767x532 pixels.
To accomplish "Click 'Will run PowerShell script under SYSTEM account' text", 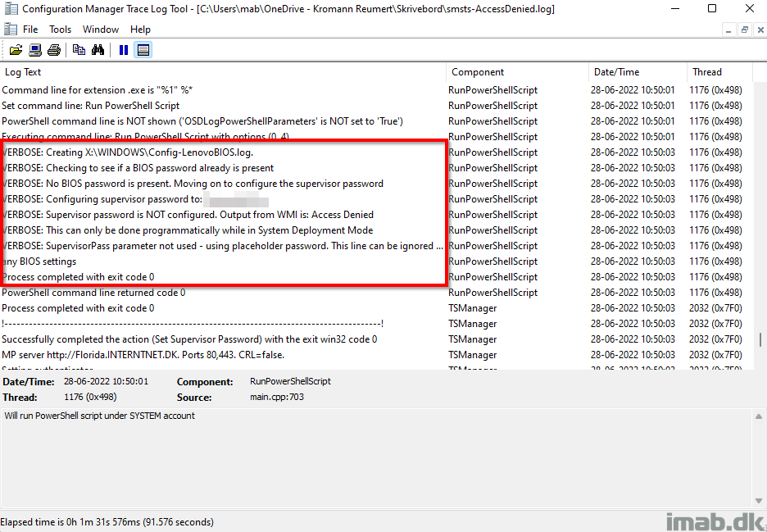I will (x=100, y=416).
